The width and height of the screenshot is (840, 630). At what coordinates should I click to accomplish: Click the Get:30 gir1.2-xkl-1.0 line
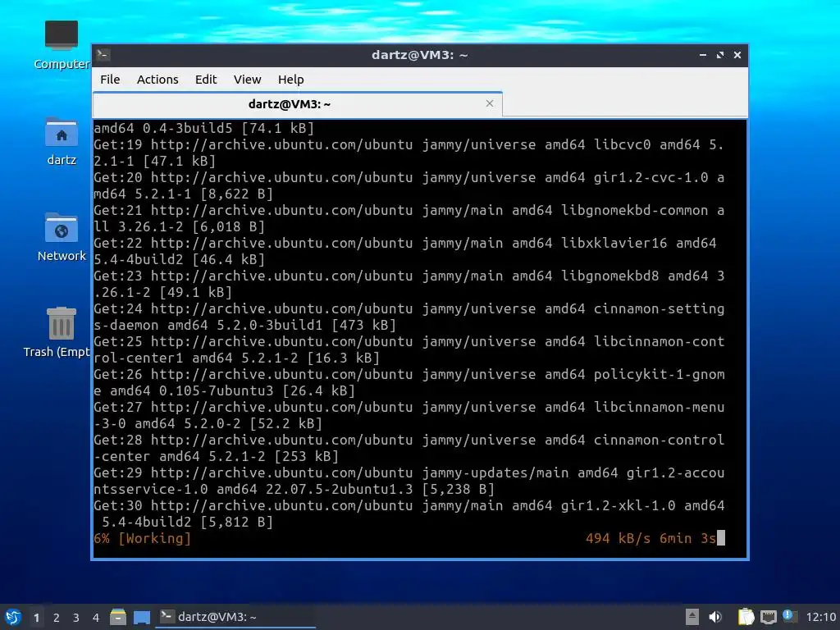(x=409, y=514)
